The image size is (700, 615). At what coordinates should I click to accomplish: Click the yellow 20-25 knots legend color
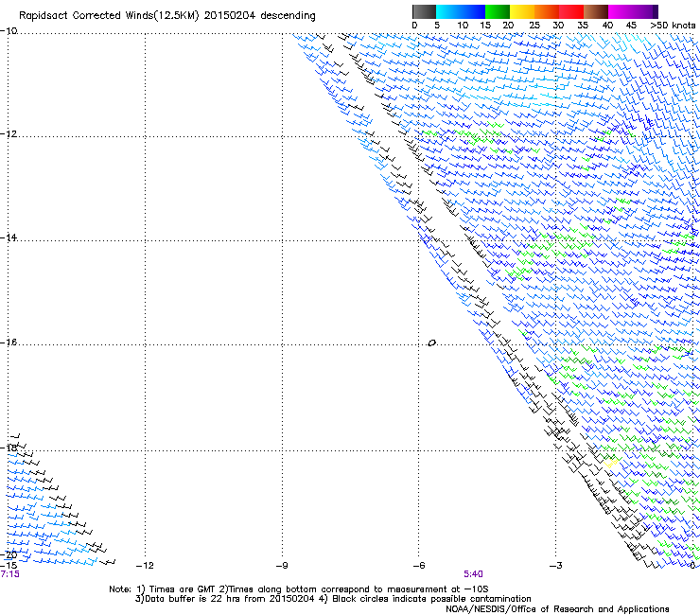click(522, 11)
